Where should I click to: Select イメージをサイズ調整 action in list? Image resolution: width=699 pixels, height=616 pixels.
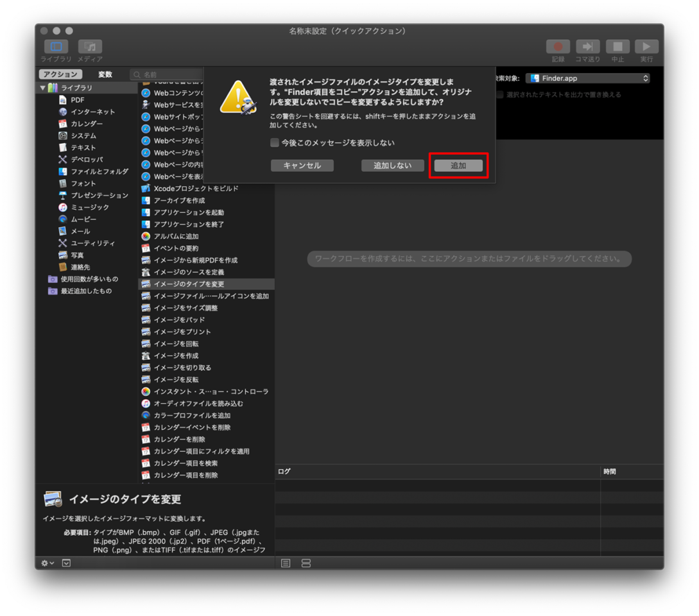186,308
